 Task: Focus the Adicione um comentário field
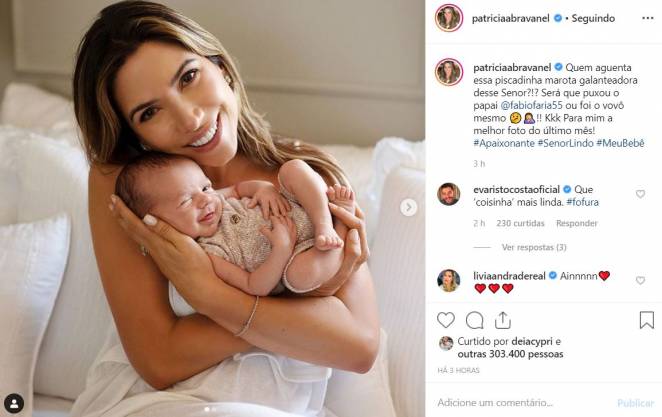524,403
